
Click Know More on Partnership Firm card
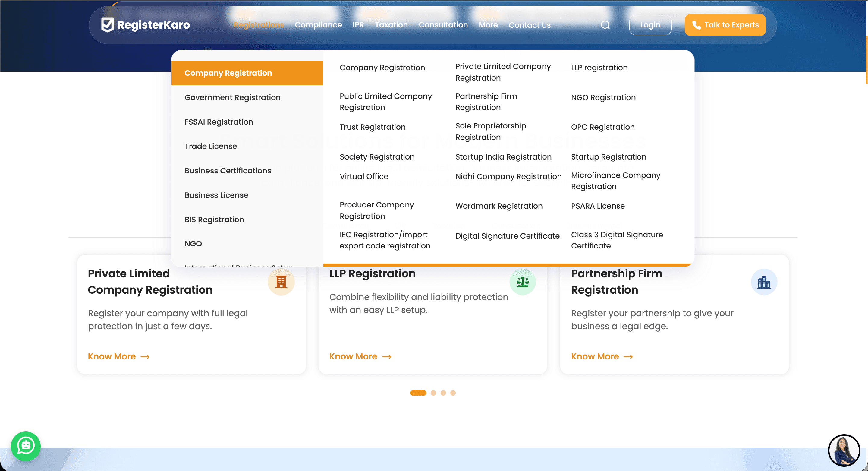(x=602, y=356)
